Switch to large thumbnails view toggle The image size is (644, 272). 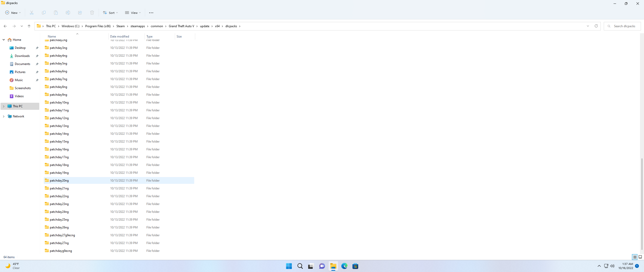point(640,257)
